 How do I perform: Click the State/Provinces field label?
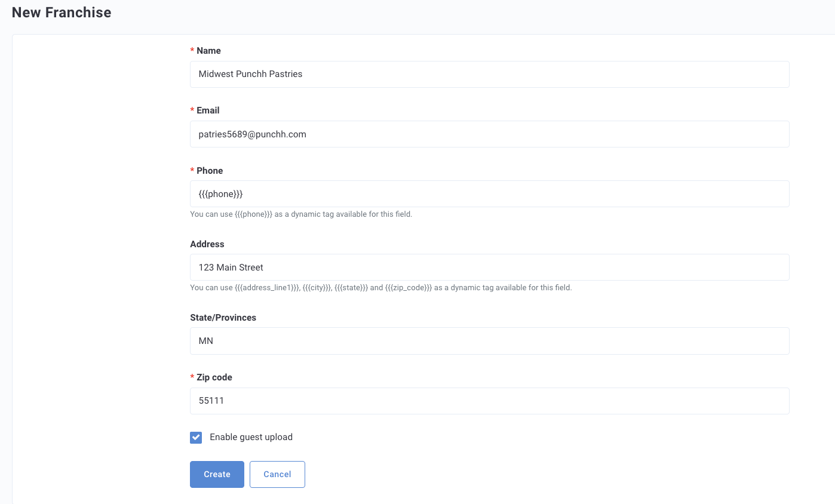point(223,318)
